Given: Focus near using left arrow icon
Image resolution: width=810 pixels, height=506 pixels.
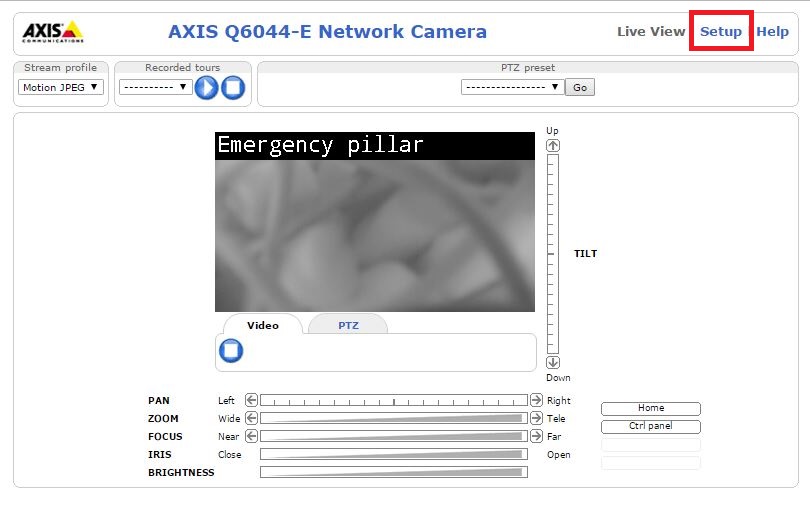Looking at the screenshot, I should [252, 436].
